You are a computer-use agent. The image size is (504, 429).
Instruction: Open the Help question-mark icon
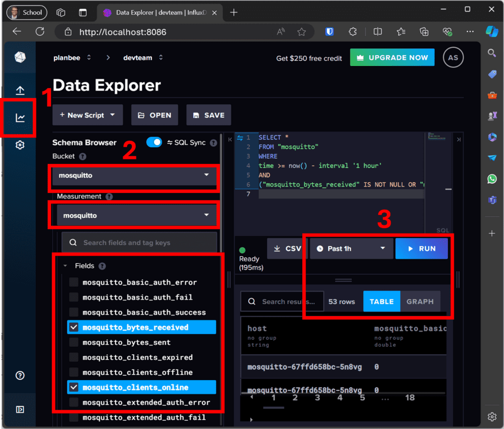[x=20, y=375]
